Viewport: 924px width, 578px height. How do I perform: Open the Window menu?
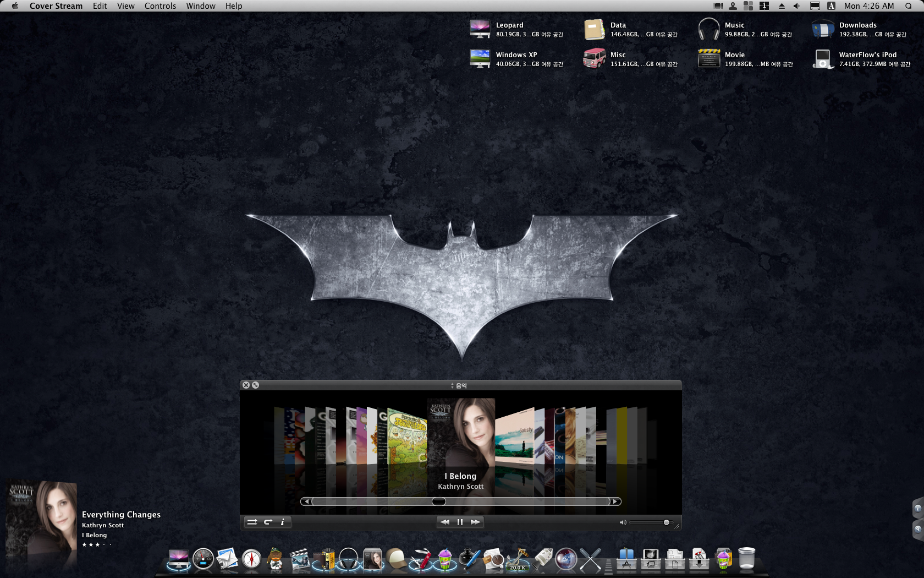point(200,6)
